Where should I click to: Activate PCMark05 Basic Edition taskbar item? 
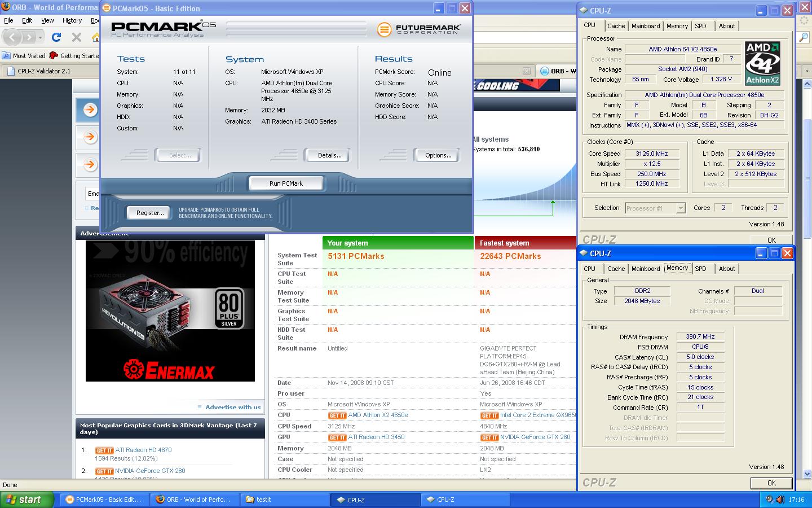(x=104, y=500)
